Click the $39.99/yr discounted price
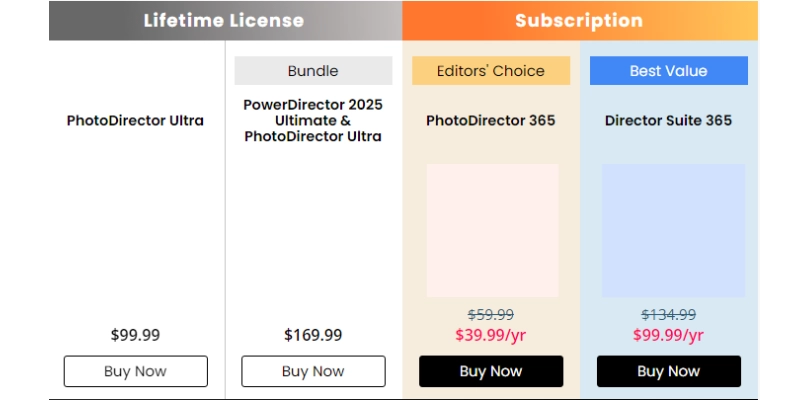 (491, 335)
